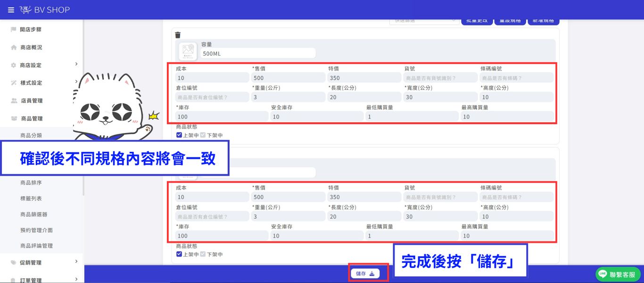Focus the 容量 field containing 500ML
Image resolution: width=644 pixels, height=283 pixels.
click(258, 53)
